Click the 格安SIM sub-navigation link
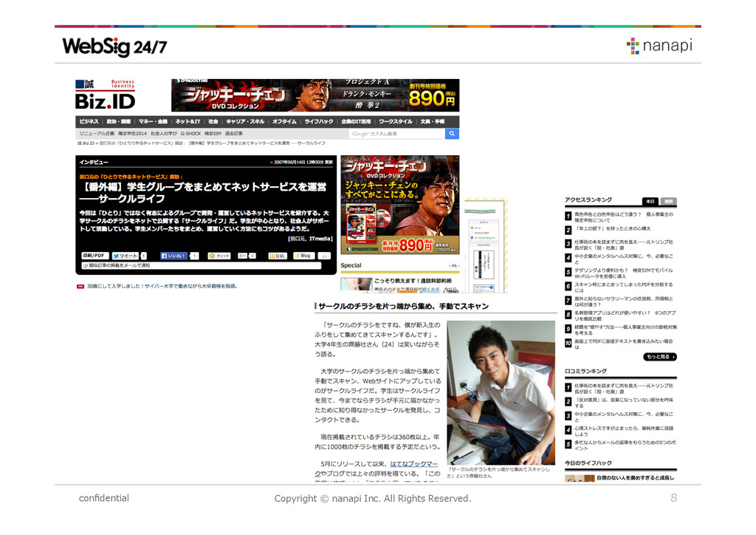Viewport: 756px width, 535px height. click(213, 134)
